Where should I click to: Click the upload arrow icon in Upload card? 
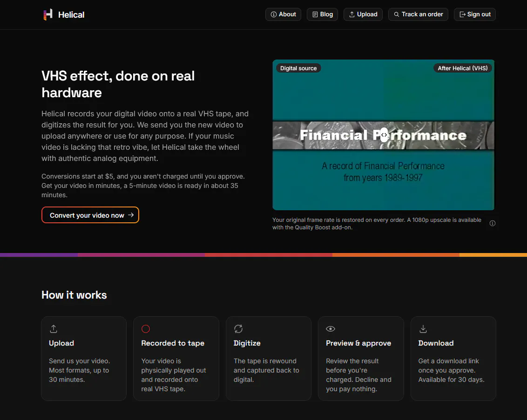(54, 329)
